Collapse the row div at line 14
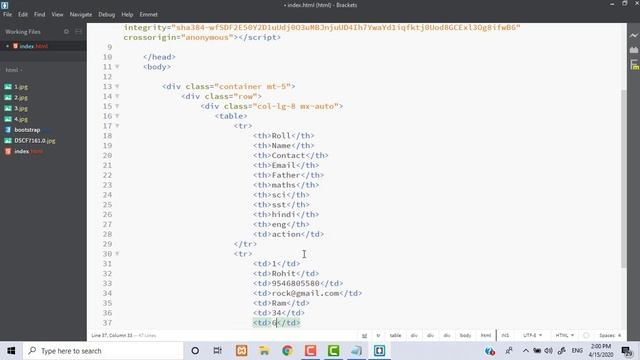 [x=117, y=96]
